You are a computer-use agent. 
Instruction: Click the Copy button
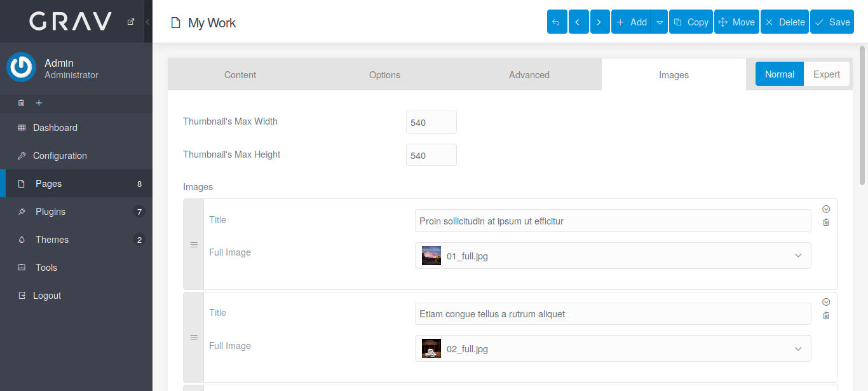(x=691, y=22)
